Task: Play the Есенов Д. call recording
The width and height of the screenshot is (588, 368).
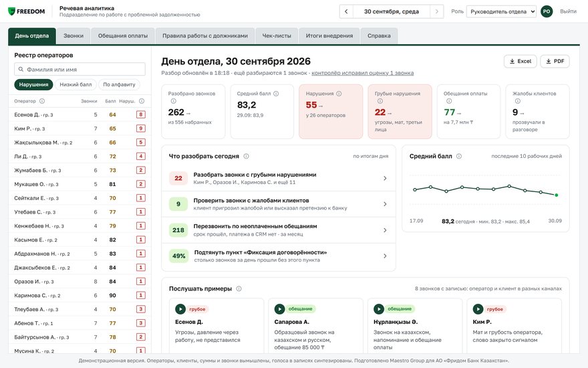Action: 180,309
